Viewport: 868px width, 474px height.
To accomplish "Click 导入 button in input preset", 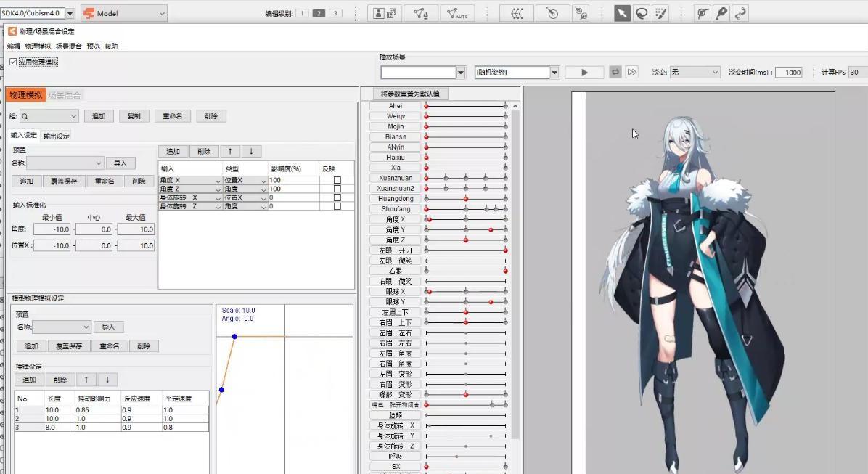I will (x=120, y=163).
